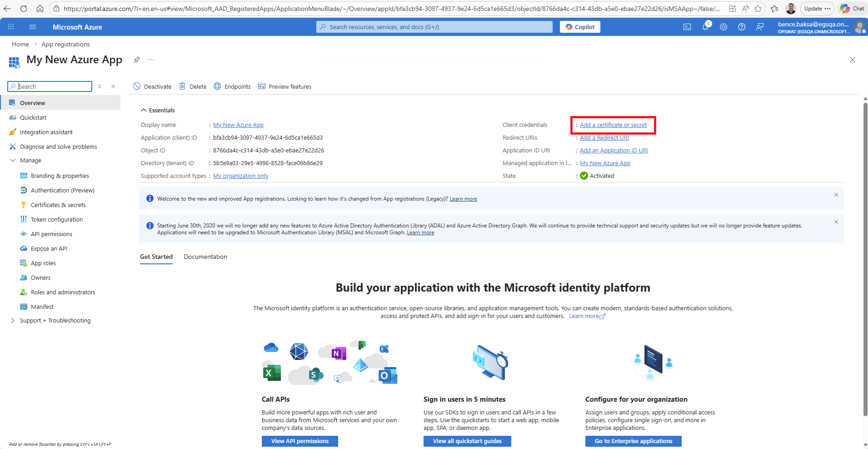Viewport: 868px width, 449px height.
Task: Click the Delete trash icon
Action: click(182, 86)
